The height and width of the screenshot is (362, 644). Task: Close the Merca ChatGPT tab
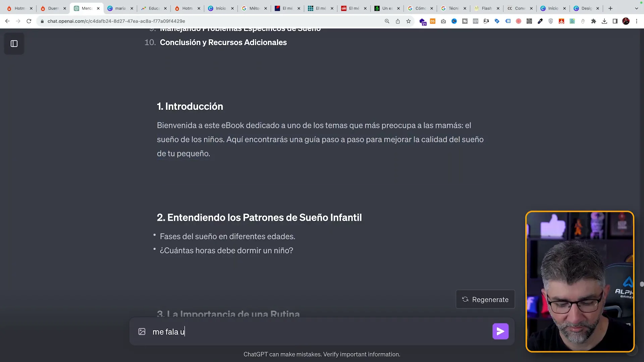point(98,8)
